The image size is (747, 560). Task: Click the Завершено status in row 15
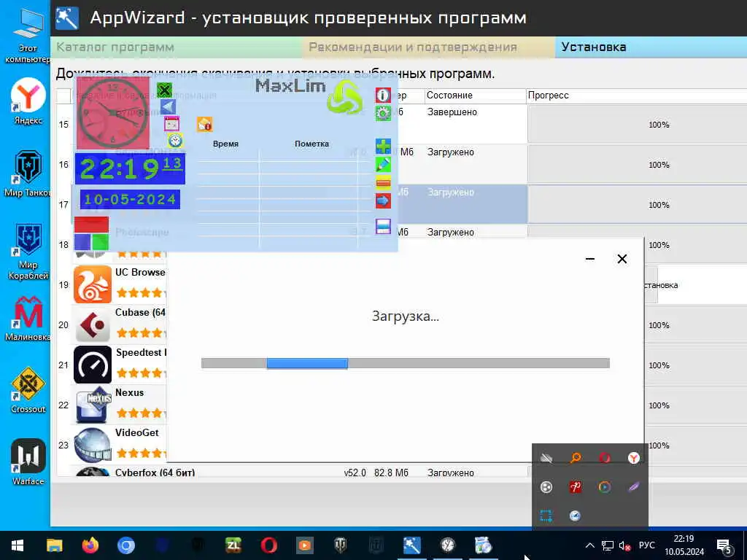pyautogui.click(x=452, y=112)
